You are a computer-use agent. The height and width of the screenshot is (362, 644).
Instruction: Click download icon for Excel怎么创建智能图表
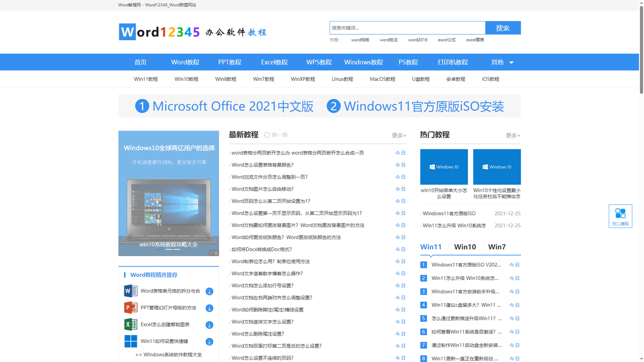tap(209, 325)
